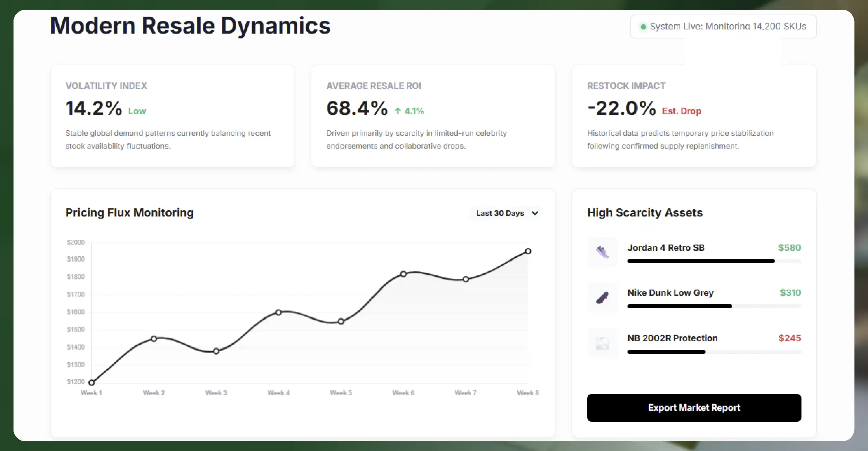This screenshot has width=868, height=451.
Task: Open the Last 30 Days dropdown
Action: coord(505,213)
